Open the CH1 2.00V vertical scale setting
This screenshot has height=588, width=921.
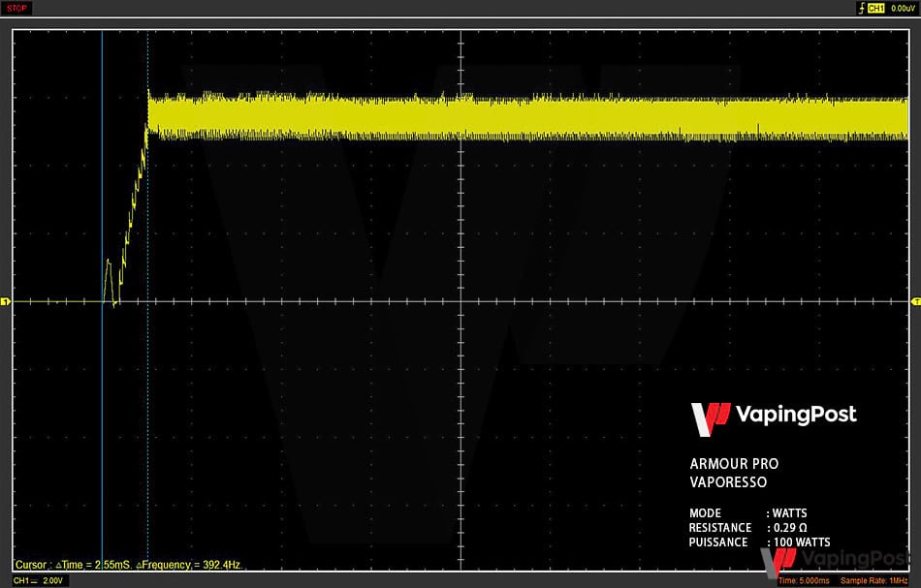[x=39, y=580]
